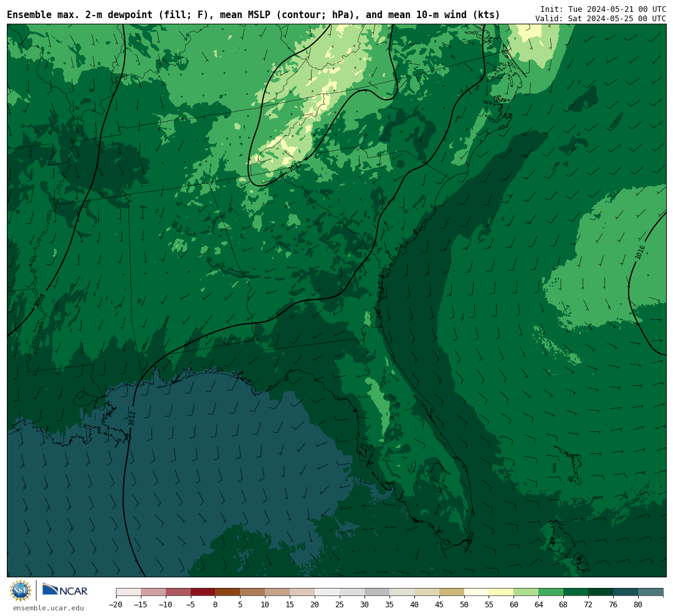Click the 10 colorbar tick label
This screenshot has width=673, height=616.
pos(265,604)
